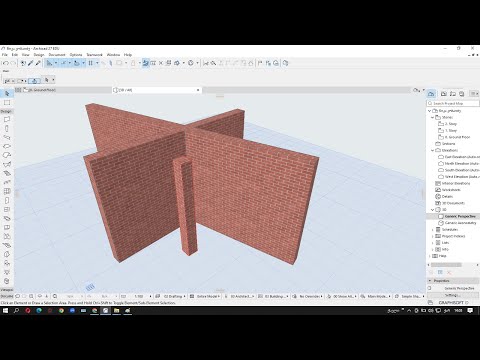Viewport: 480px width, 360px height.
Task: Collapse the Stories folder in Navigator
Action: (x=433, y=117)
